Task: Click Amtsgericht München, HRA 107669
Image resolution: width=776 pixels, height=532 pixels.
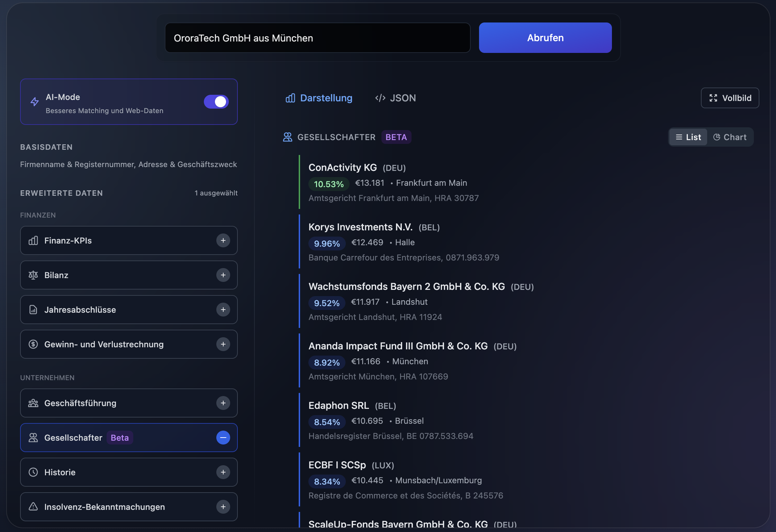Action: [378, 376]
